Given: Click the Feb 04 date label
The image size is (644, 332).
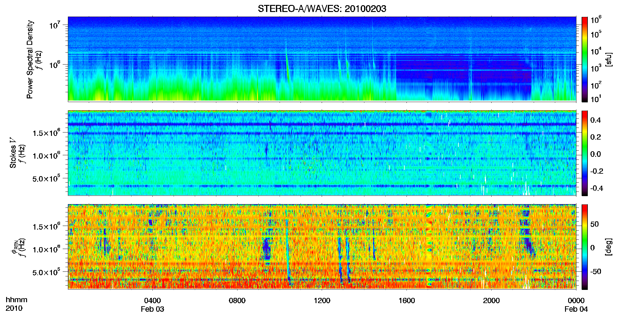Looking at the screenshot, I should (x=576, y=309).
